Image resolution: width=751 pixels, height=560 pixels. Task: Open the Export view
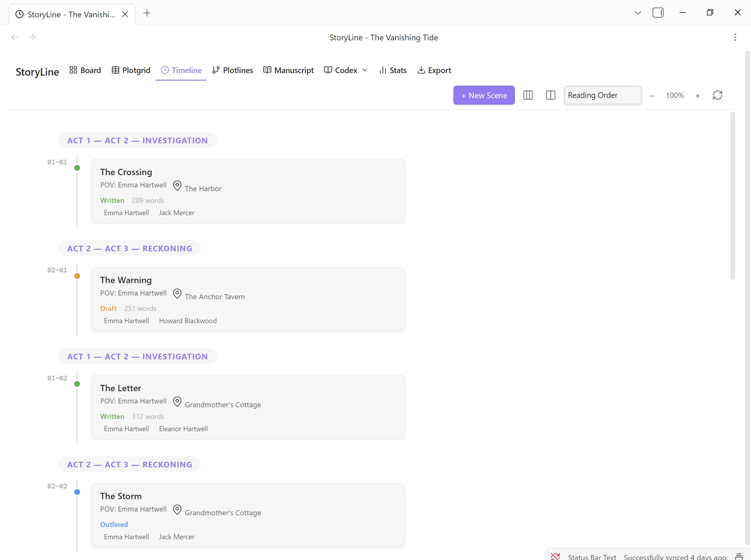pyautogui.click(x=434, y=70)
